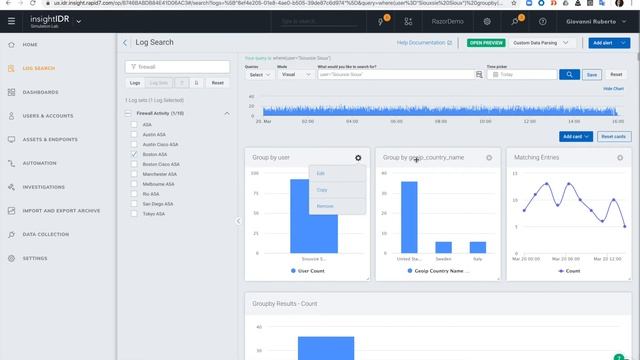Click the Log Search sidebar icon
This screenshot has height=360, width=640.
(11, 68)
